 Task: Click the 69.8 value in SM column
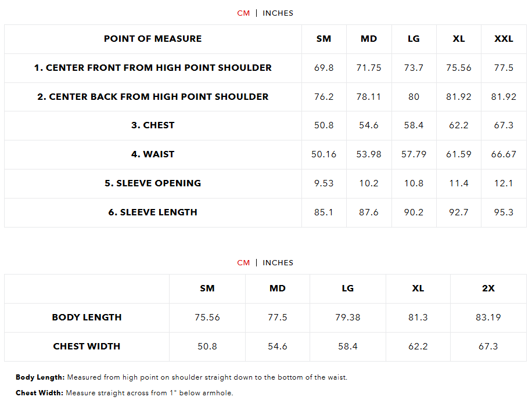point(323,68)
